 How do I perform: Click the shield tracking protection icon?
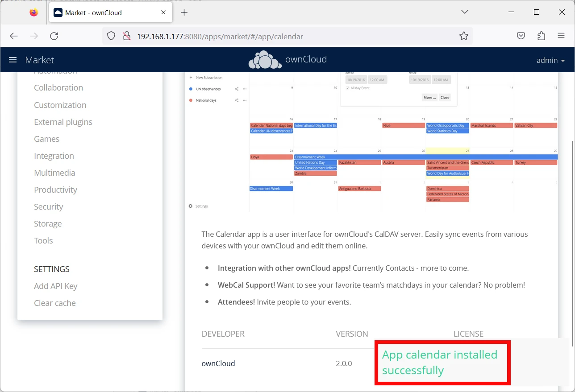[112, 36]
